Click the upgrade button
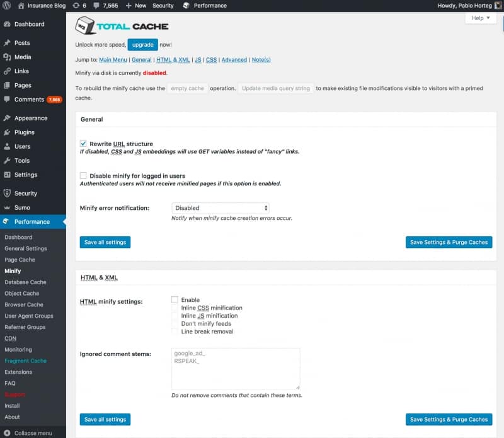 point(142,45)
